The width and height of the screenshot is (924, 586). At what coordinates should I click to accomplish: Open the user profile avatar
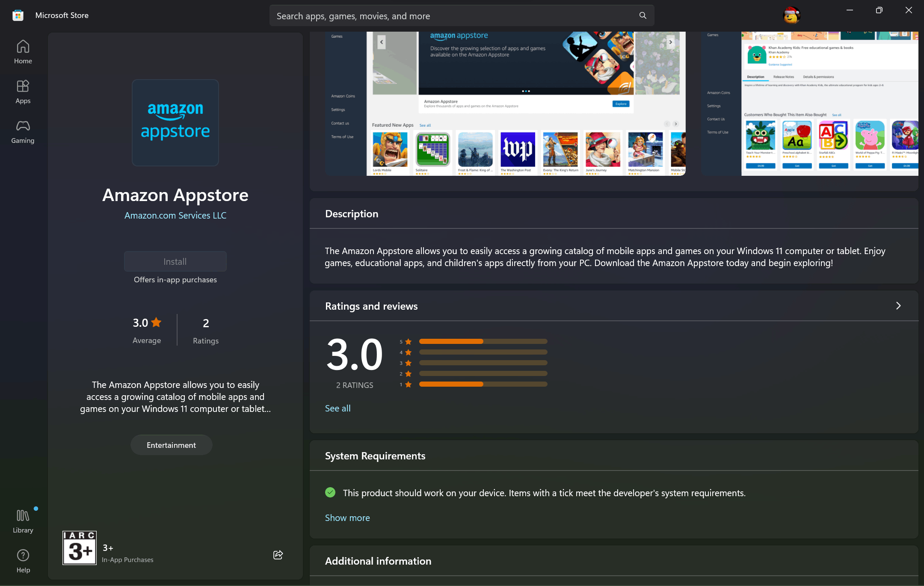(791, 16)
